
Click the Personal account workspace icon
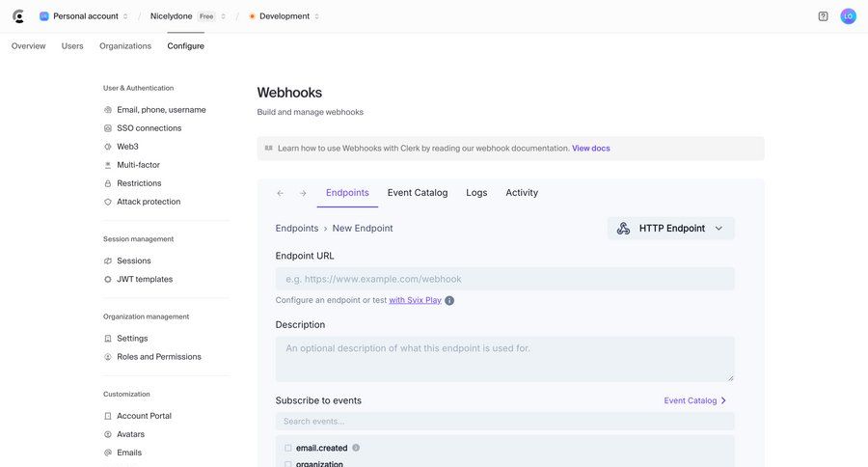43,16
